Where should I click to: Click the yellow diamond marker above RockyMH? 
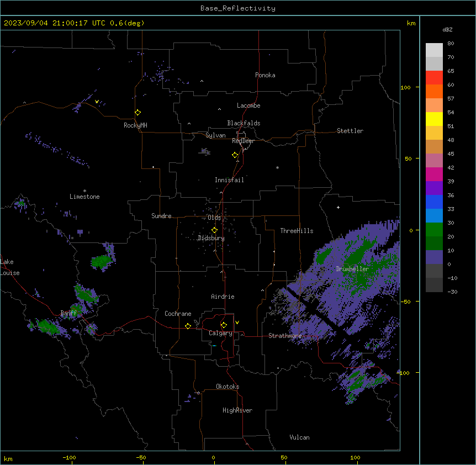coord(138,113)
